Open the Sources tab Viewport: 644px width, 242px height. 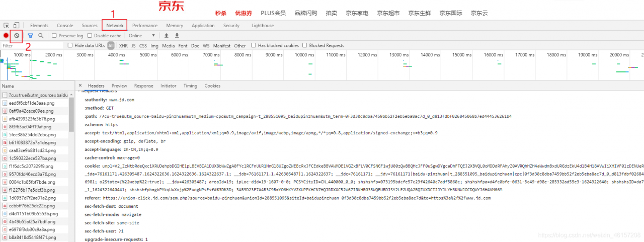click(x=90, y=25)
